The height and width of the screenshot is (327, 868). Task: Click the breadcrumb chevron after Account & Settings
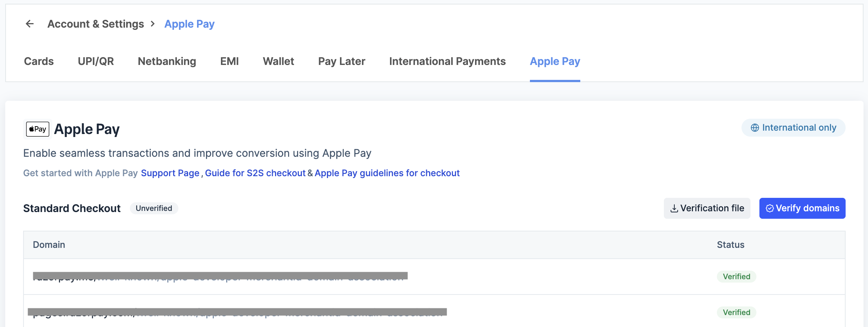click(153, 24)
